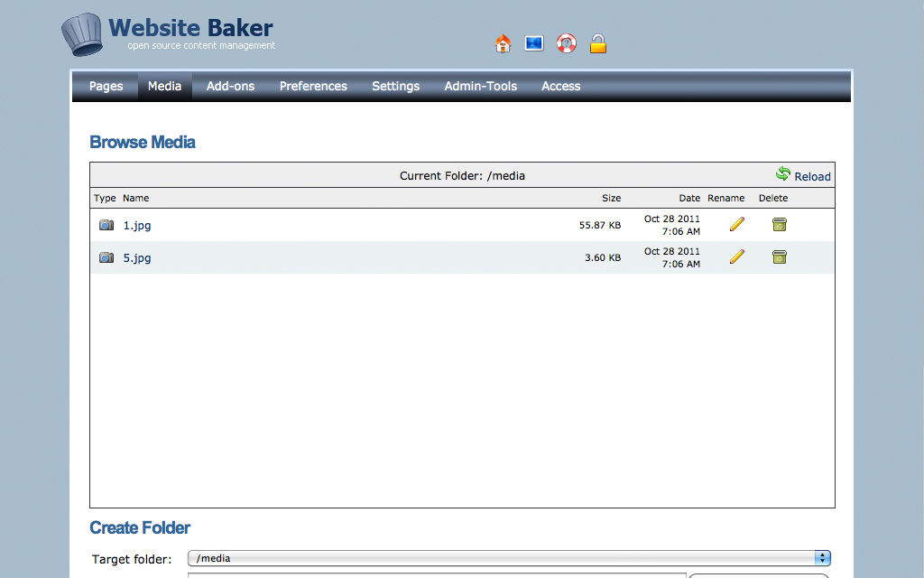The height and width of the screenshot is (578, 924).
Task: Rename 1.jpg with the pencil icon
Action: [737, 224]
